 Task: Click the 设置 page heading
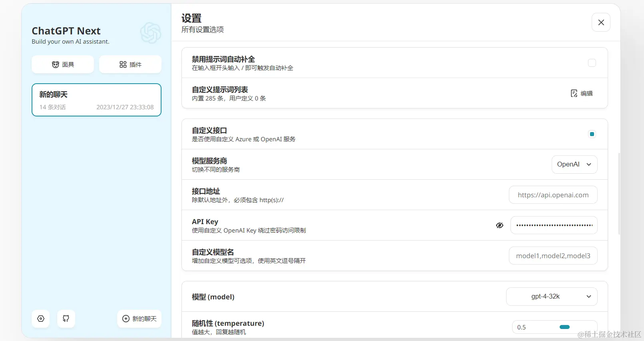[x=191, y=18]
